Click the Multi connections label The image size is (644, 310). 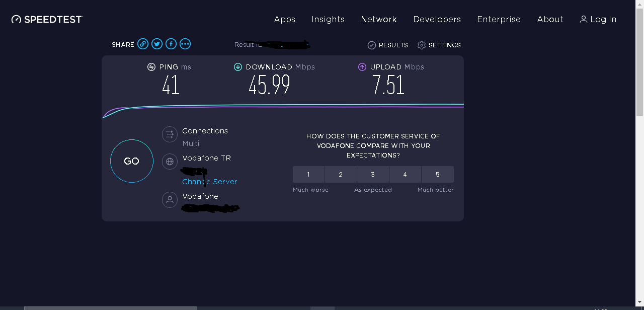[x=191, y=143]
